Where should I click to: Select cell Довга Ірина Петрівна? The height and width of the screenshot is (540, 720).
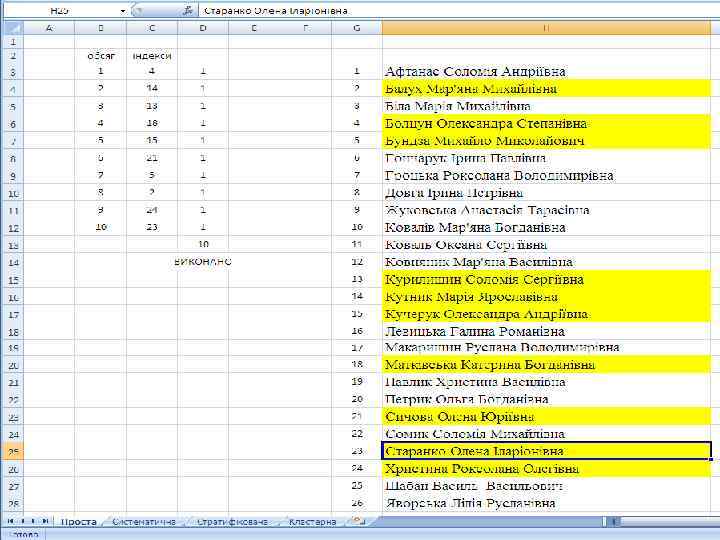546,193
